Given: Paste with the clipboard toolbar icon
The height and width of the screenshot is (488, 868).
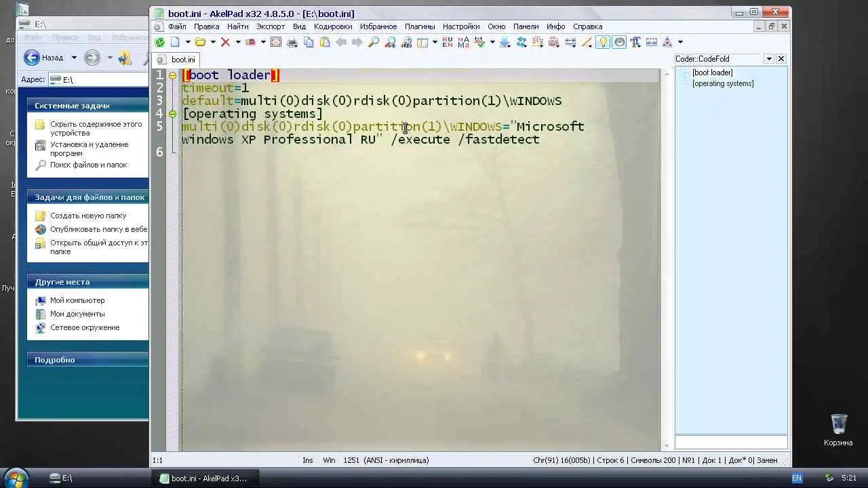Looking at the screenshot, I should [325, 42].
